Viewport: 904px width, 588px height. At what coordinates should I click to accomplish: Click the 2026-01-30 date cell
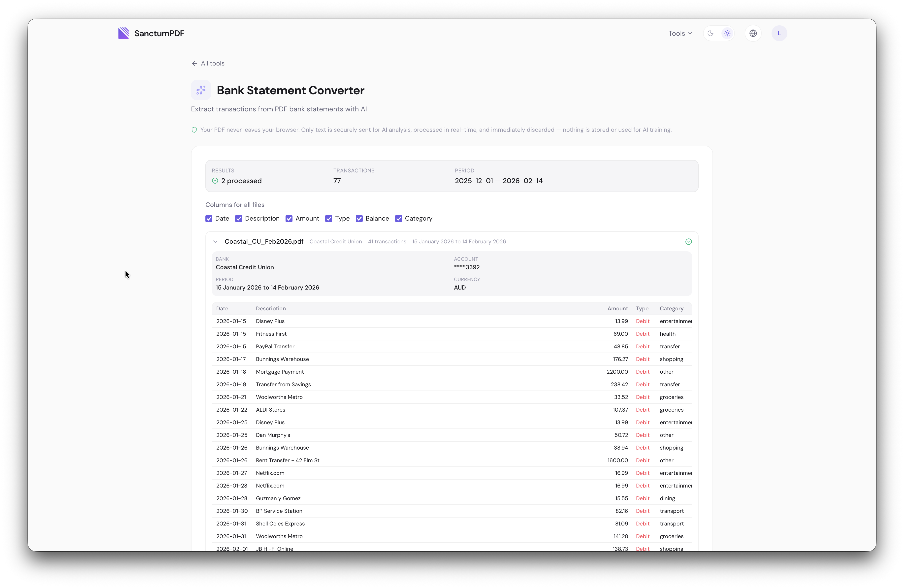(x=232, y=511)
